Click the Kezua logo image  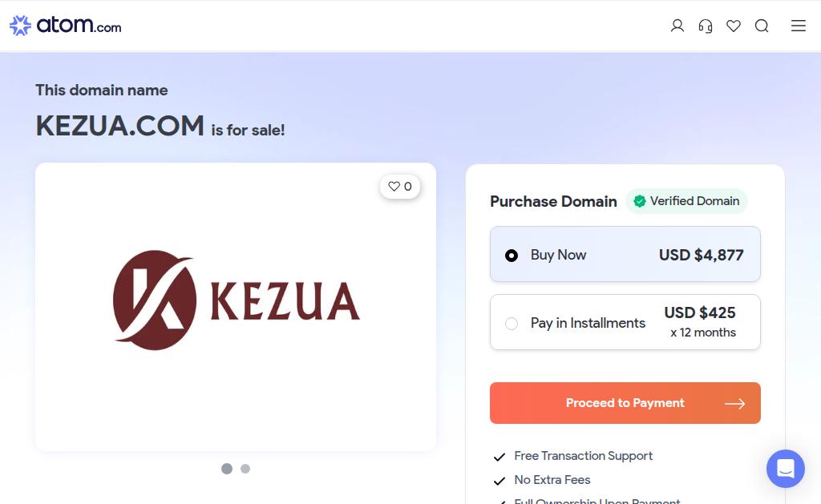(236, 300)
